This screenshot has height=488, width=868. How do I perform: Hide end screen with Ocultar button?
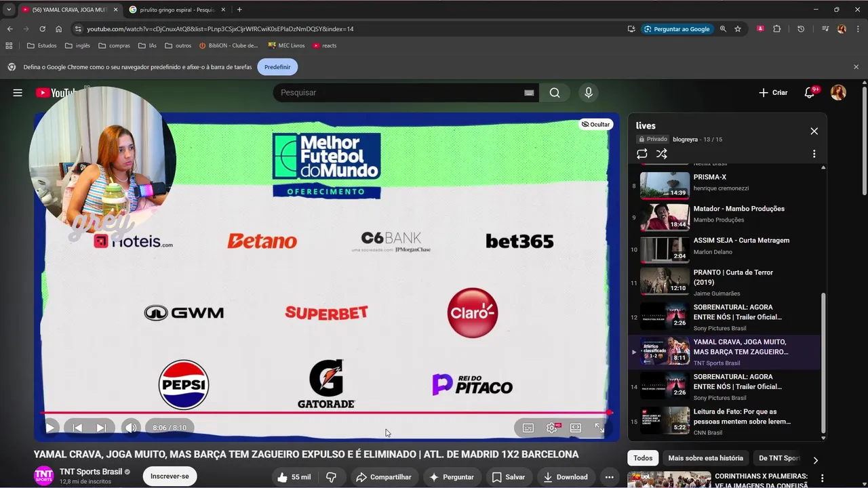(596, 125)
